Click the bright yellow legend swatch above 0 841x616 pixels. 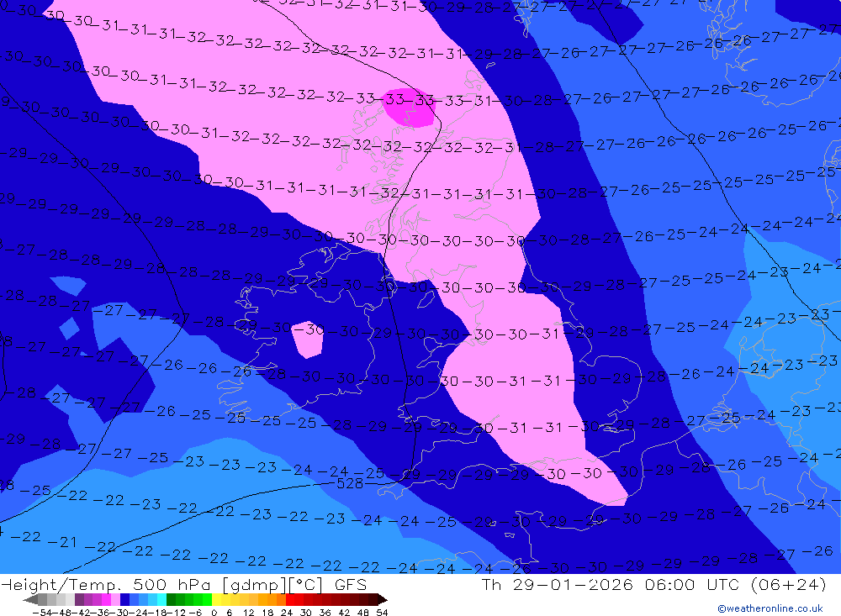[216, 600]
